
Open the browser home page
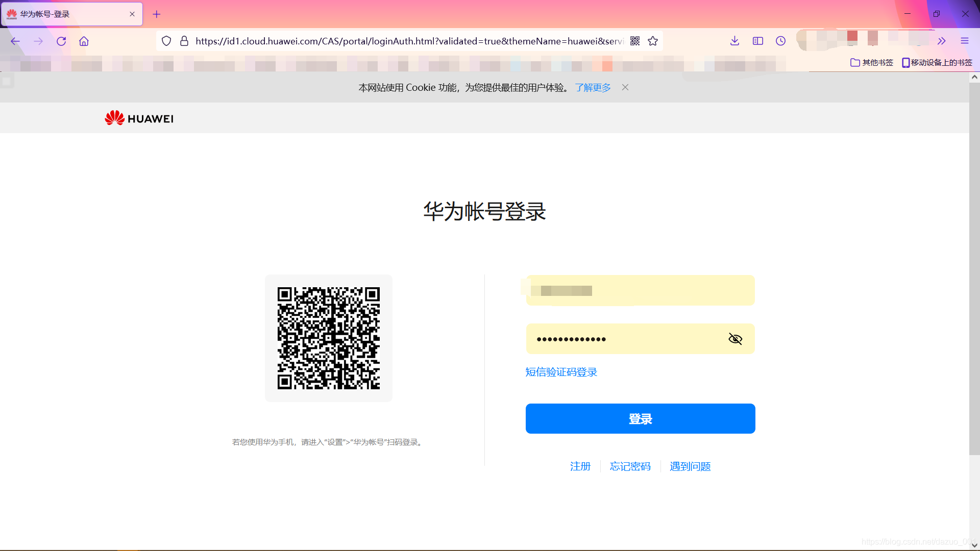coord(84,41)
